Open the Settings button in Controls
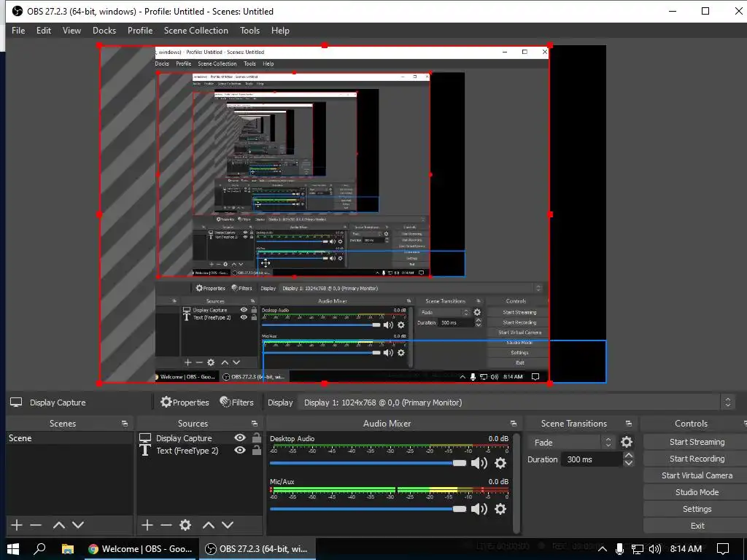The image size is (747, 560). (697, 509)
